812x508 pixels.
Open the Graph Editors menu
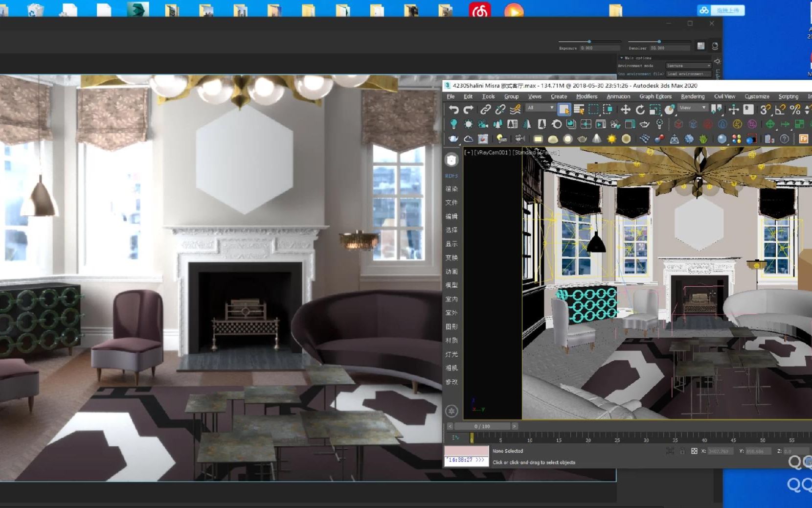[x=654, y=96]
